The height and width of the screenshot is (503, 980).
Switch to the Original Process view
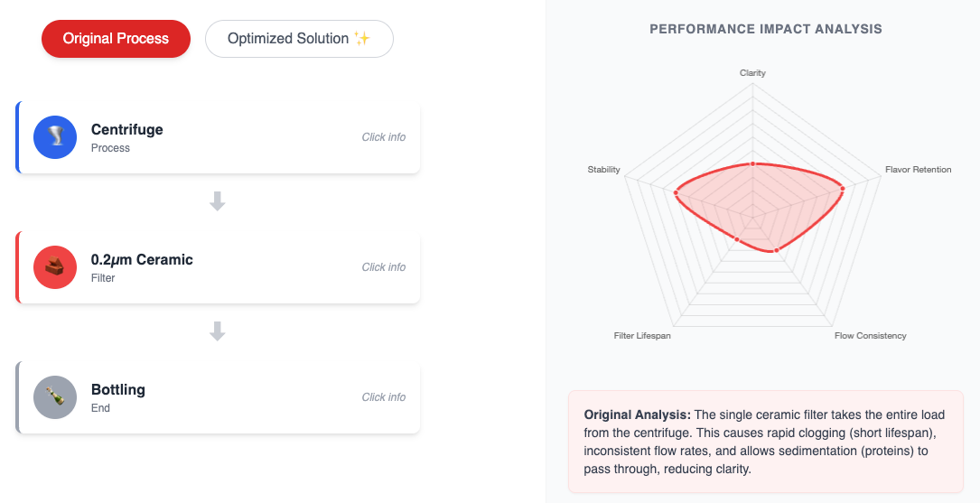116,39
